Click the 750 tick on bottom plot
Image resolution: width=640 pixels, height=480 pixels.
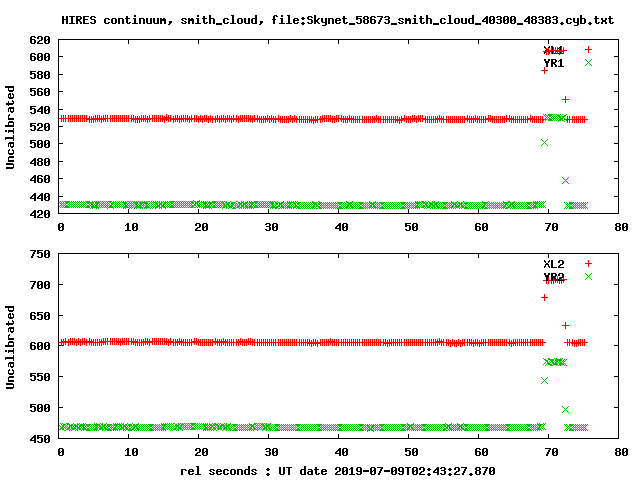(40, 254)
